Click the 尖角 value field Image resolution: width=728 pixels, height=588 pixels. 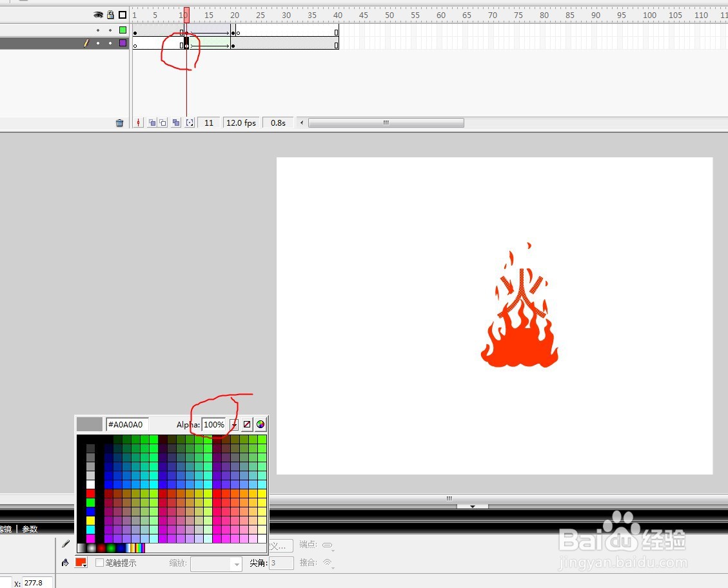[x=281, y=563]
